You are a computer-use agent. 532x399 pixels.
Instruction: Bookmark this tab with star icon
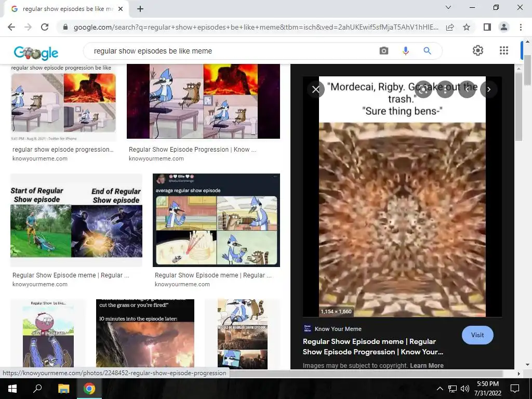tap(467, 27)
